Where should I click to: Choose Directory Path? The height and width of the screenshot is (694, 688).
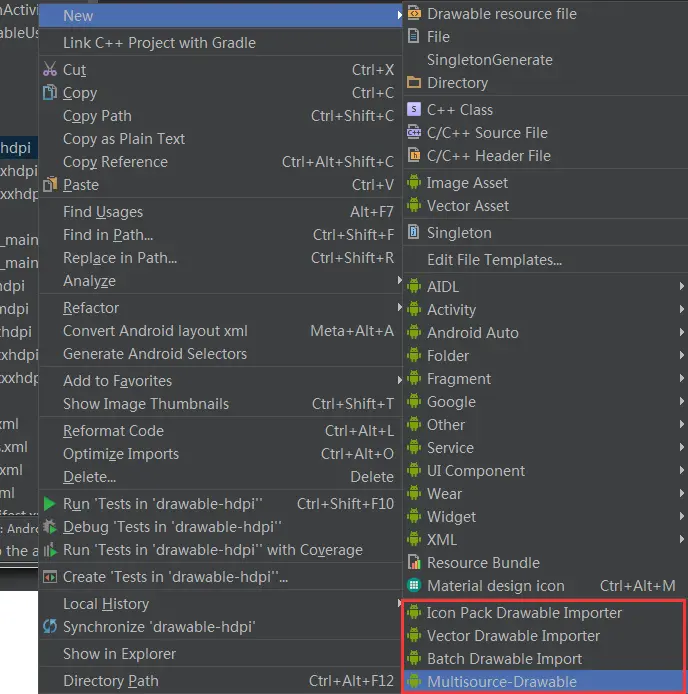point(220,681)
